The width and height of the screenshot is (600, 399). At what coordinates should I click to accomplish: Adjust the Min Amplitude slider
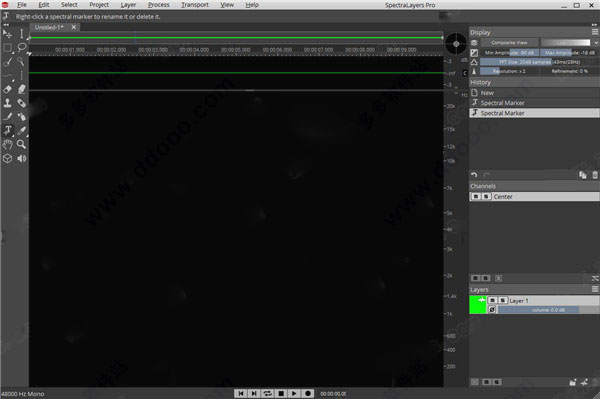(509, 52)
